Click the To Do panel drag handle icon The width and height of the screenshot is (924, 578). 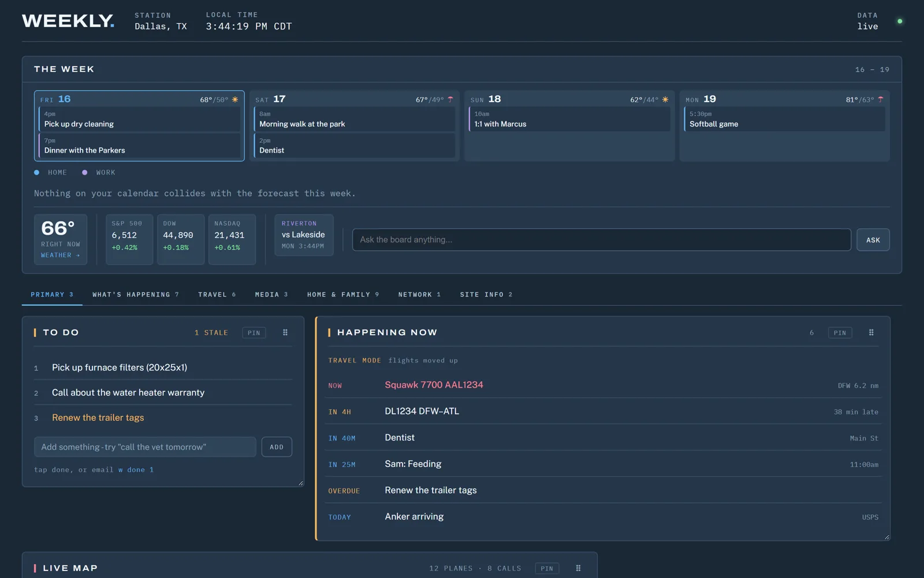pyautogui.click(x=285, y=332)
